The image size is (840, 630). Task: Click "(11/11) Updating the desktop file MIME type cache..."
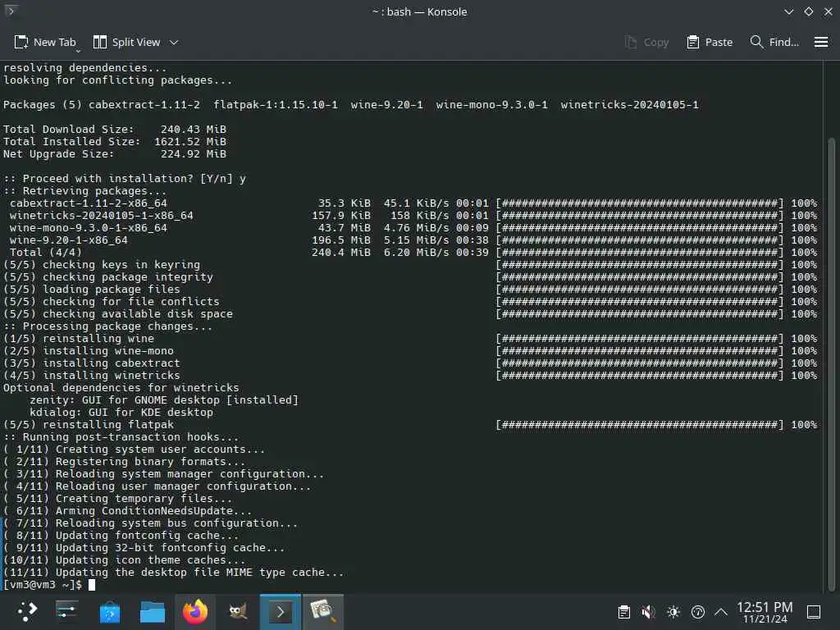point(174,573)
